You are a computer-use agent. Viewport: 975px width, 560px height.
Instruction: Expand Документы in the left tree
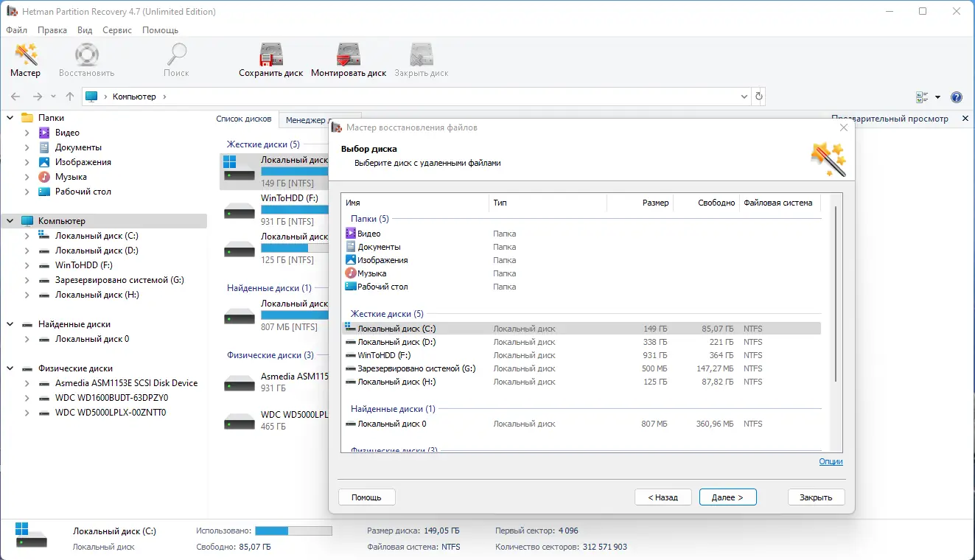27,147
